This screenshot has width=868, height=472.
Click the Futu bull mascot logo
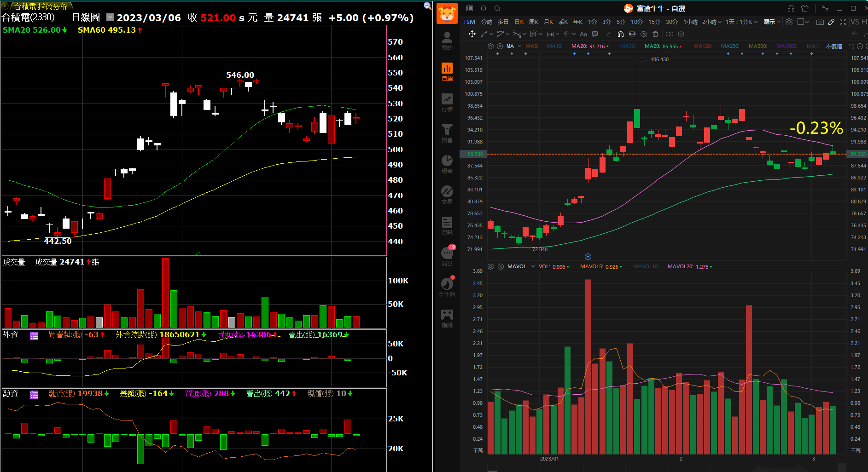coord(447,13)
